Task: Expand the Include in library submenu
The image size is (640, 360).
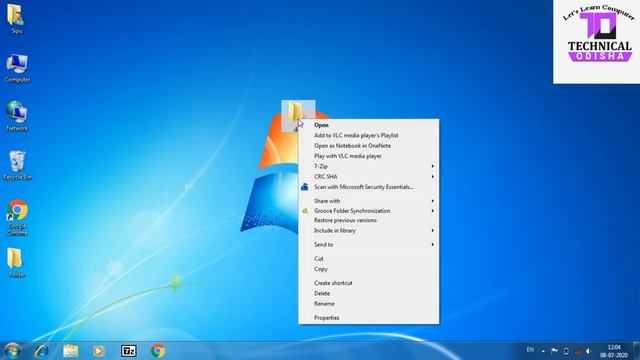Action: tap(369, 231)
